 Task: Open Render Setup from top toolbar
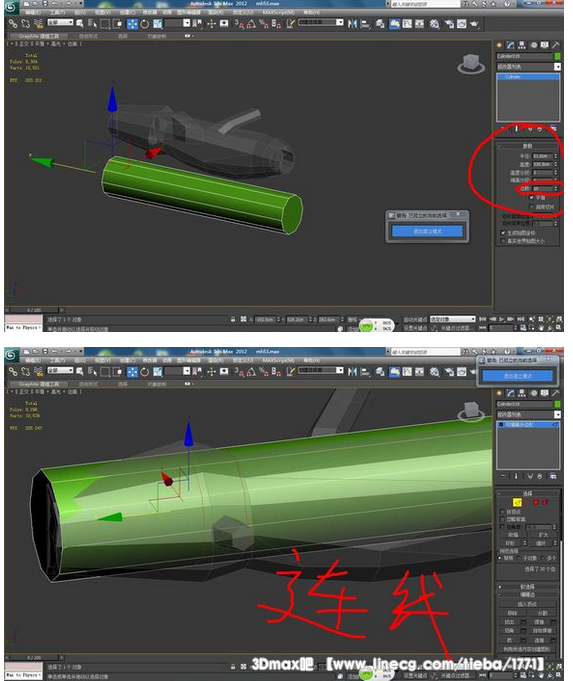tap(448, 23)
